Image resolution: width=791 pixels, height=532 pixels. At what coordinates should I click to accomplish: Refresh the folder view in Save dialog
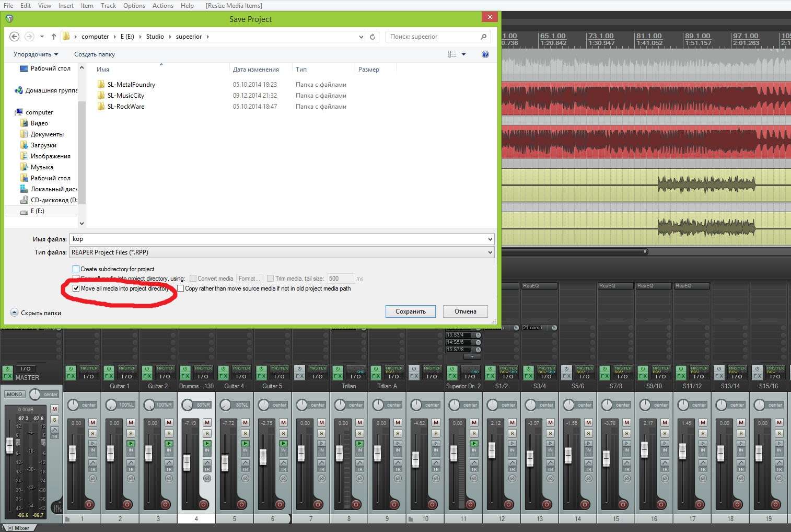(373, 37)
